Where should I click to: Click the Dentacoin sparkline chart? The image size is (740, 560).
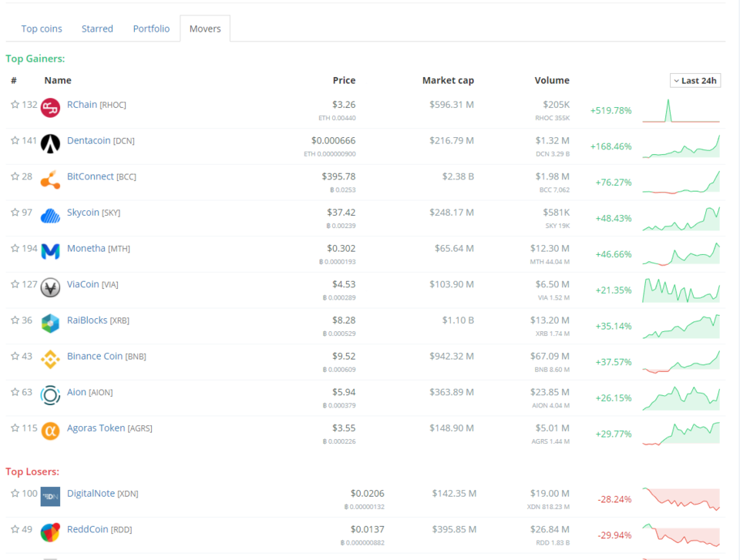[x=681, y=146]
